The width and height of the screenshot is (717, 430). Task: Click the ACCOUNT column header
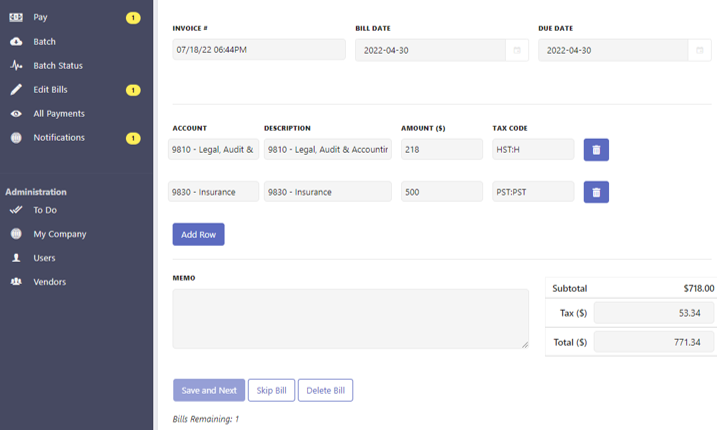pyautogui.click(x=190, y=129)
